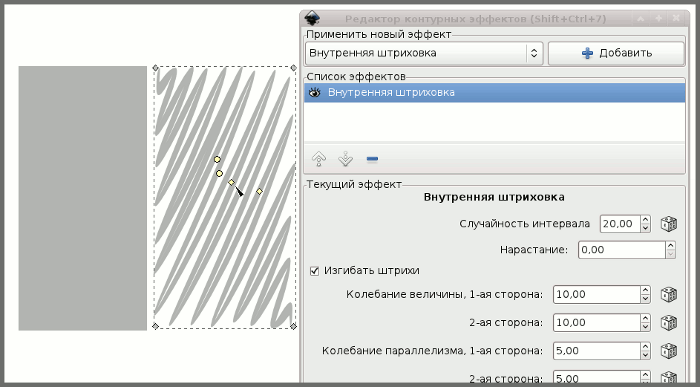
Task: Click the «Добавить» button
Action: (x=616, y=53)
